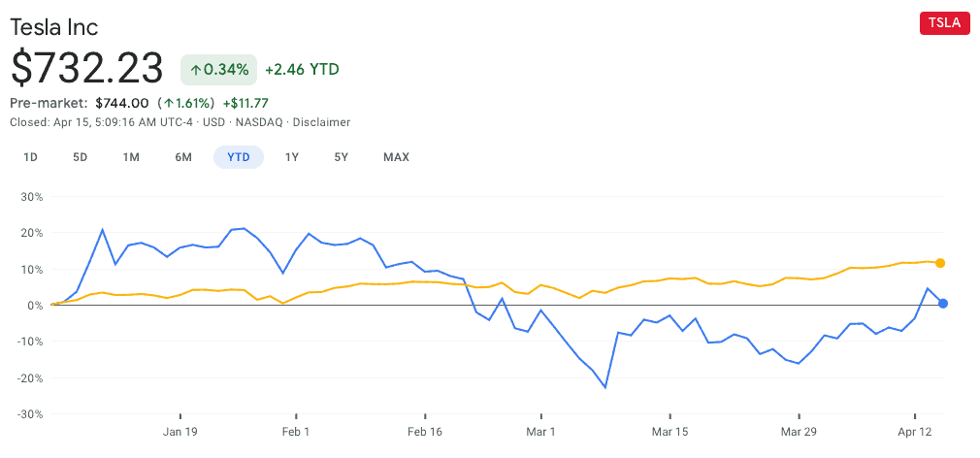Screen dimensions: 980x458
Task: Click the blue Tesla endpoint dot
Action: (943, 304)
